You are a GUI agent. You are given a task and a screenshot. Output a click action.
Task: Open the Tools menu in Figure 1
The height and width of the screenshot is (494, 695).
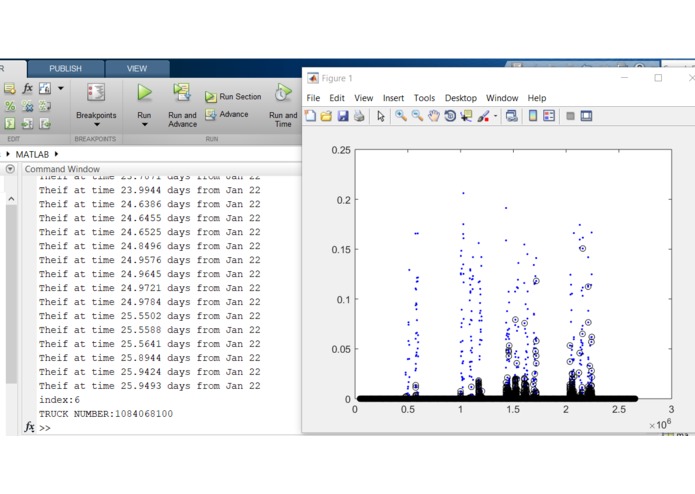(424, 98)
